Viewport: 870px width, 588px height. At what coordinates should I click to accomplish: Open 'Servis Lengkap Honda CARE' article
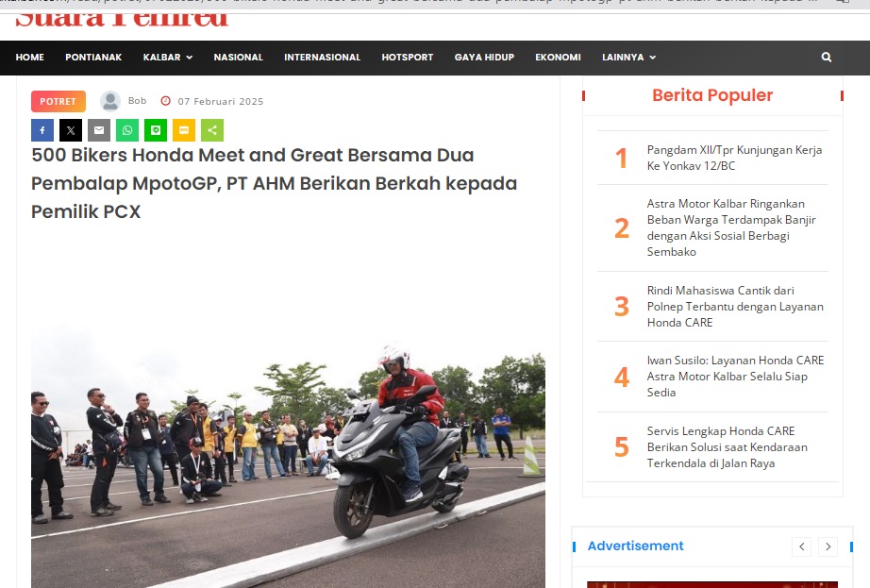point(727,447)
